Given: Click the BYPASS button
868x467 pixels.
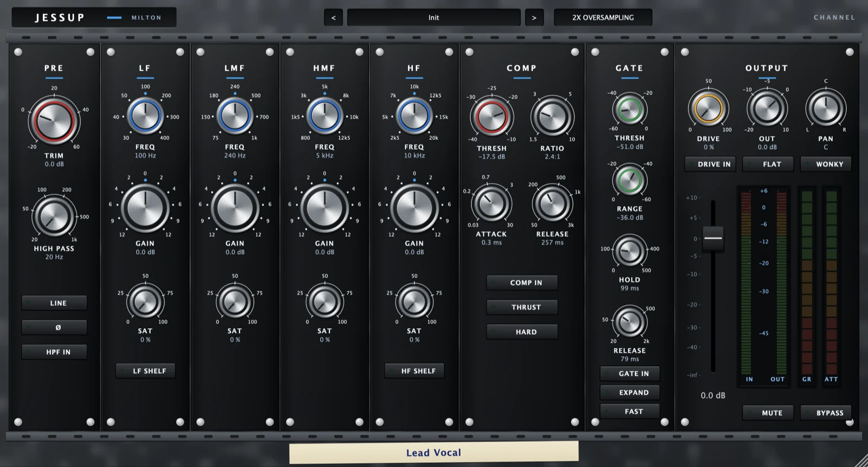Looking at the screenshot, I should click(826, 413).
